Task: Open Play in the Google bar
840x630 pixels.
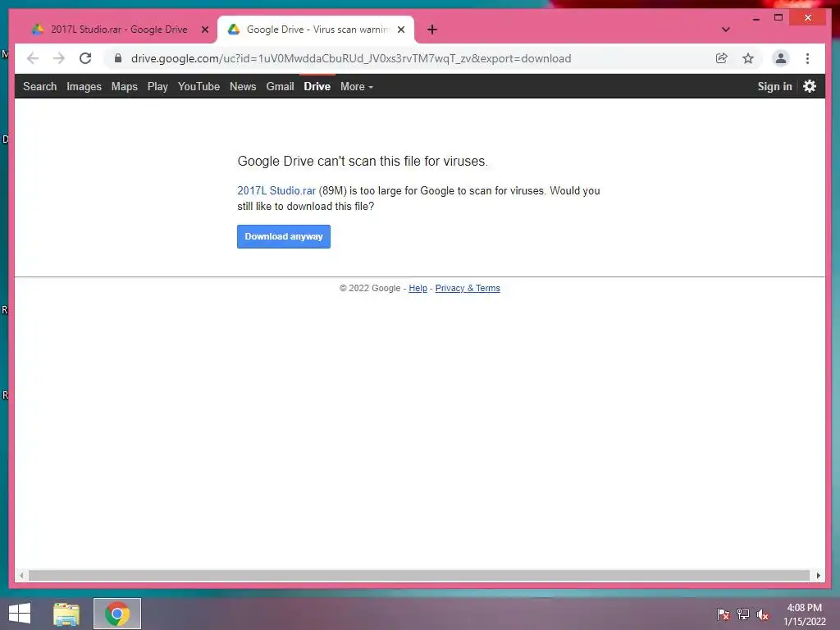Action: [x=157, y=86]
